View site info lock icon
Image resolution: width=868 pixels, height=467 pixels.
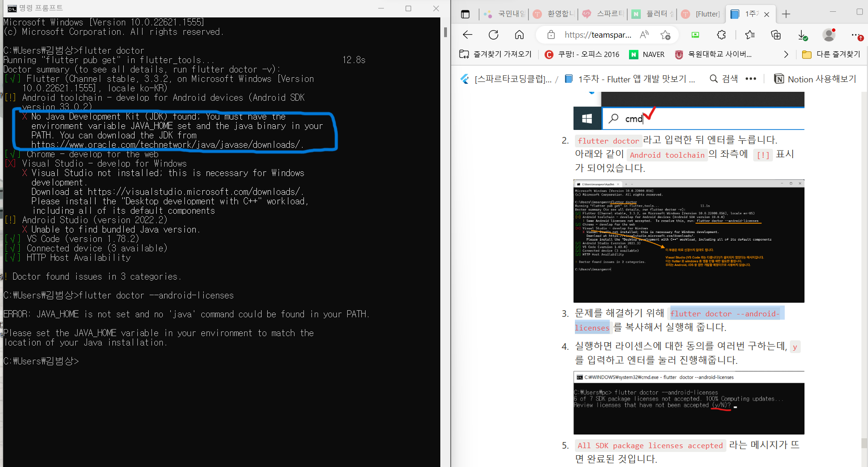click(x=551, y=35)
